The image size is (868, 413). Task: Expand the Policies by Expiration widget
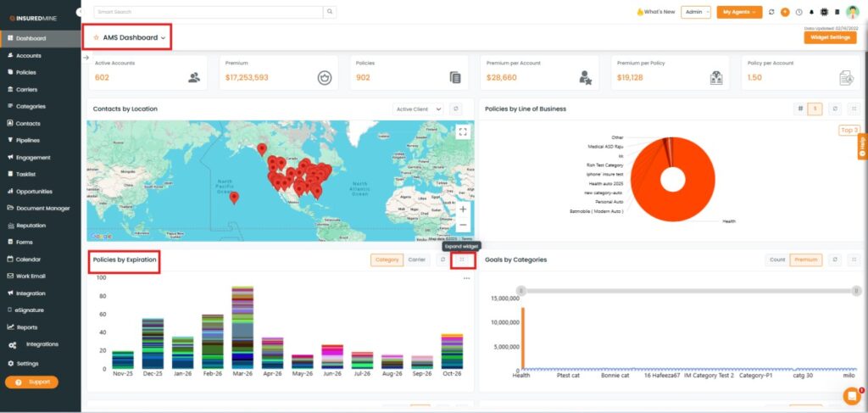click(462, 260)
